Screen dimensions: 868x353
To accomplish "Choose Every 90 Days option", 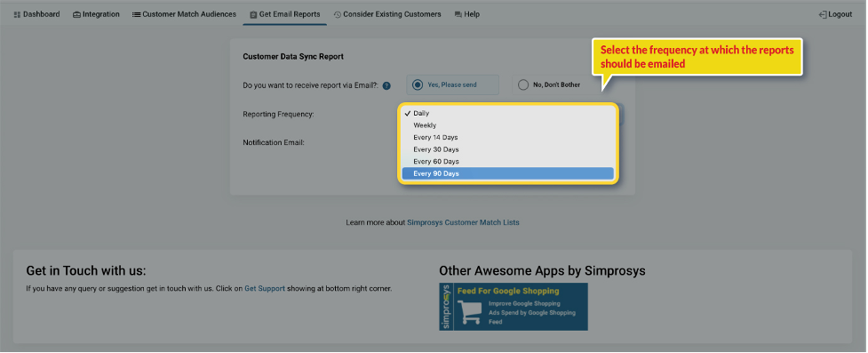I will (x=507, y=173).
